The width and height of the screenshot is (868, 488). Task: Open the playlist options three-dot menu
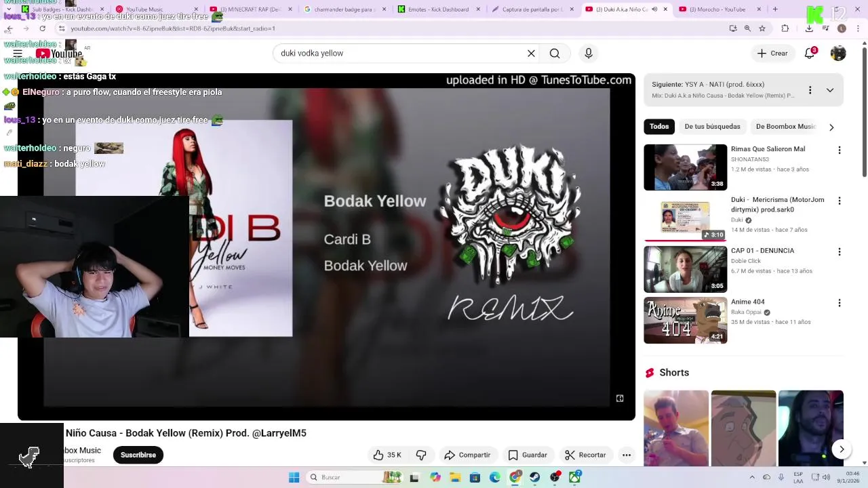point(810,90)
